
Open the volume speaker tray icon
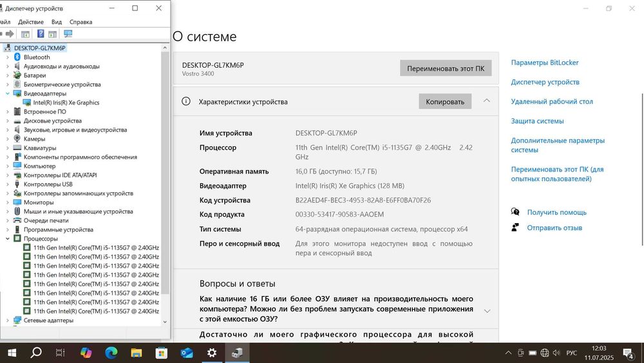[556, 353]
